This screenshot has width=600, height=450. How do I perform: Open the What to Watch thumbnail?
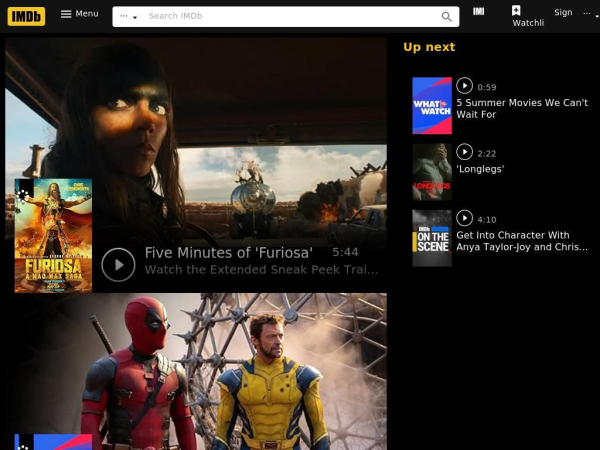click(x=432, y=106)
